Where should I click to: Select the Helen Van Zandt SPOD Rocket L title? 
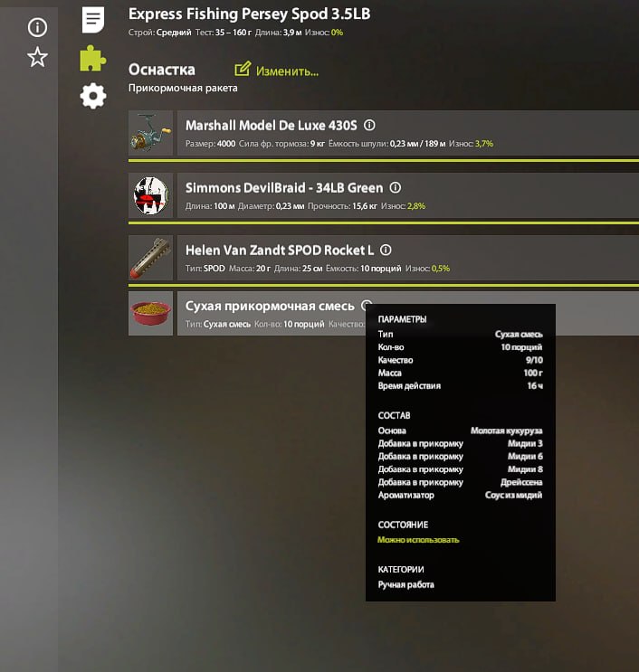pyautogui.click(x=279, y=251)
